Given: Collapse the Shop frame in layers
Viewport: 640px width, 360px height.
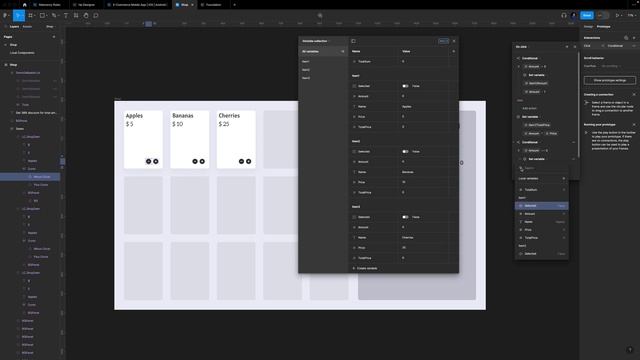Looking at the screenshot, I should coord(6,64).
